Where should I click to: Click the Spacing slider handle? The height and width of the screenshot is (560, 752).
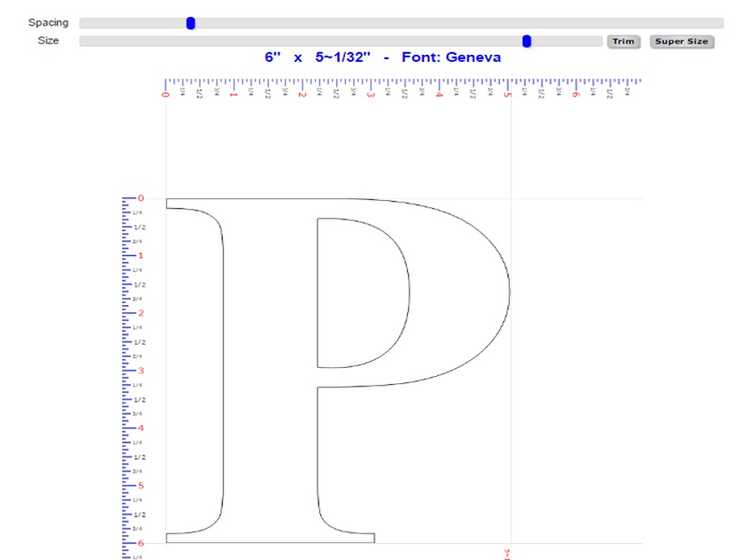[x=190, y=23]
